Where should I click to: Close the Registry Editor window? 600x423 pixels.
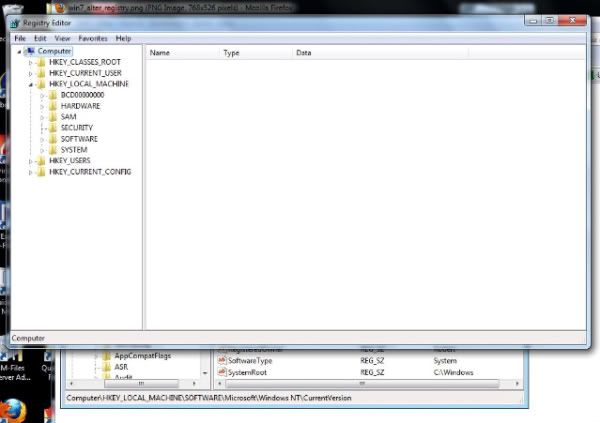572,21
